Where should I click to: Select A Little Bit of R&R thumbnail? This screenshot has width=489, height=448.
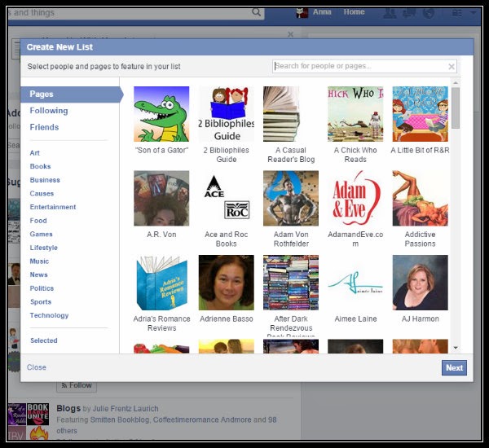coord(420,114)
